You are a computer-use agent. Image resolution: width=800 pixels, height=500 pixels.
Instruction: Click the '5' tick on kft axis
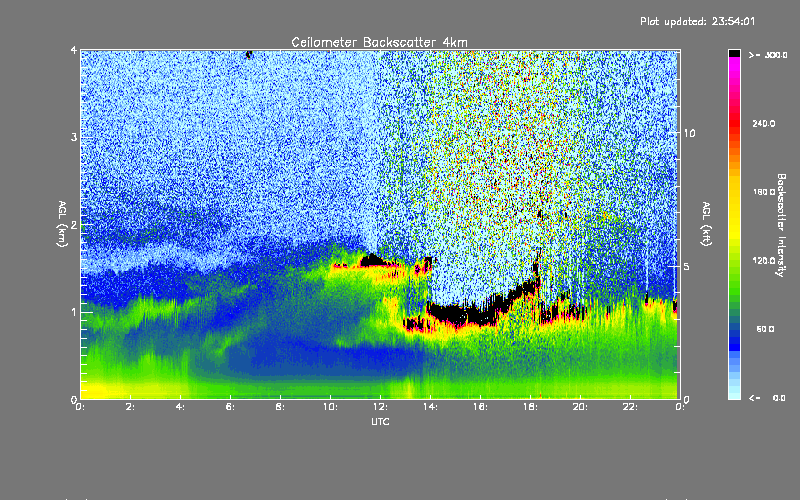(686, 266)
